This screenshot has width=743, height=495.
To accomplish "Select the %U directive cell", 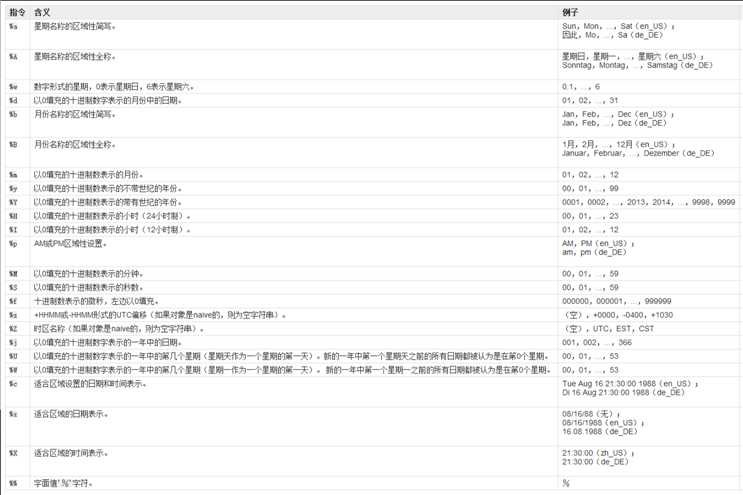I will pyautogui.click(x=13, y=356).
